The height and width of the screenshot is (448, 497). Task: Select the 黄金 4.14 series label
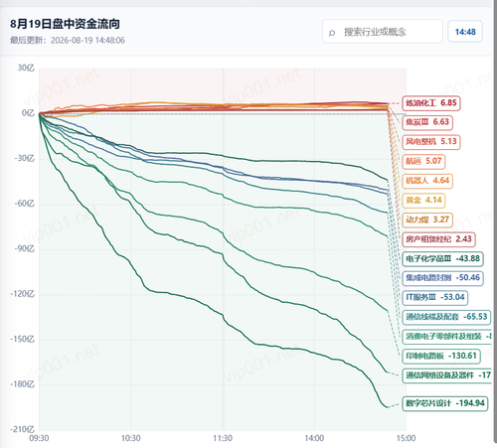click(x=423, y=201)
